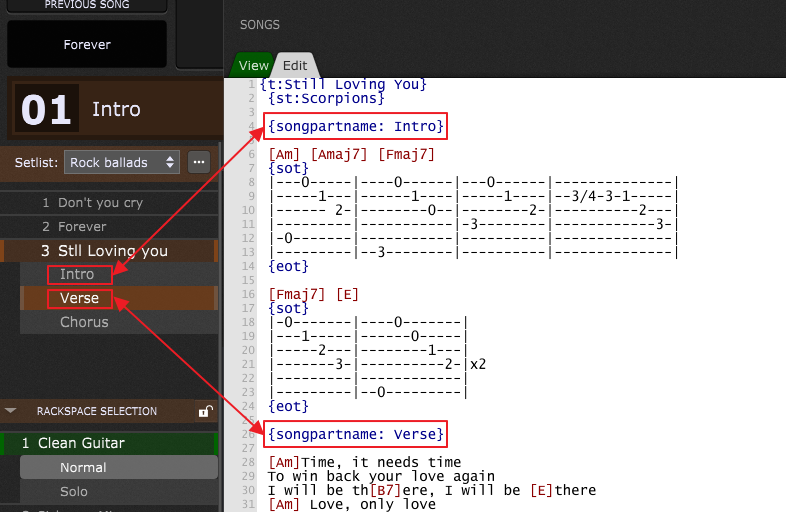
Task: Place cursor on the title Still Loving You line
Action: (345, 84)
